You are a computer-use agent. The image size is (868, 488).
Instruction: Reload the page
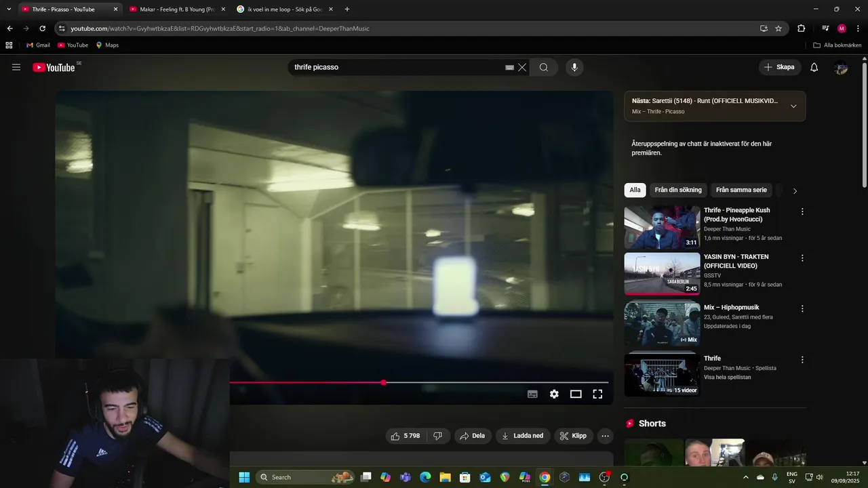pyautogui.click(x=42, y=28)
